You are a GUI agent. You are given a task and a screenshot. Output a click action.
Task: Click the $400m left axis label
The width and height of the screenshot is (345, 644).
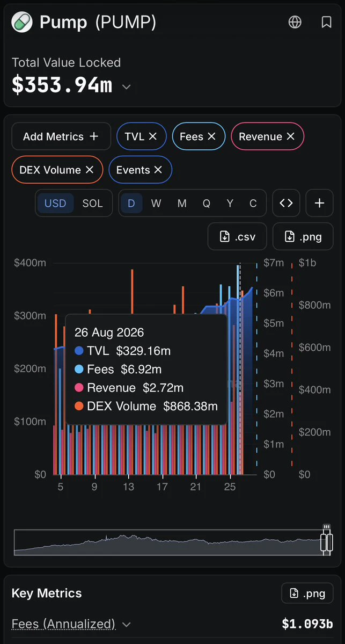tap(30, 263)
